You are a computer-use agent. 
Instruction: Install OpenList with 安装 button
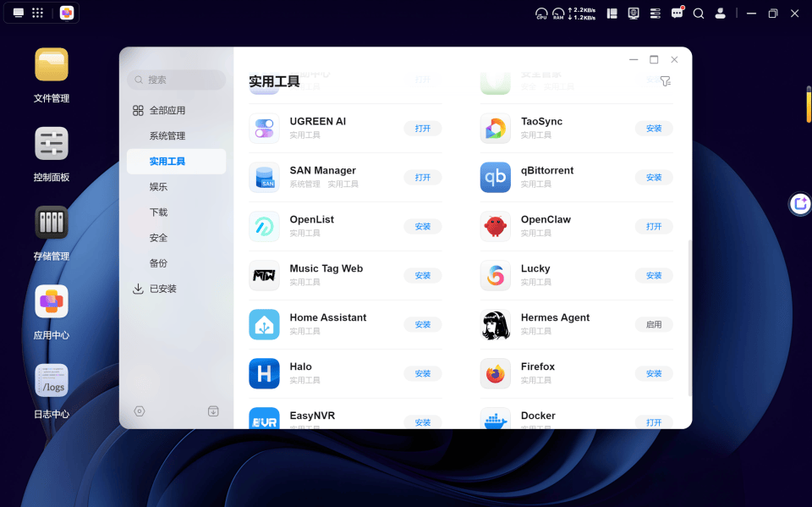click(x=423, y=227)
